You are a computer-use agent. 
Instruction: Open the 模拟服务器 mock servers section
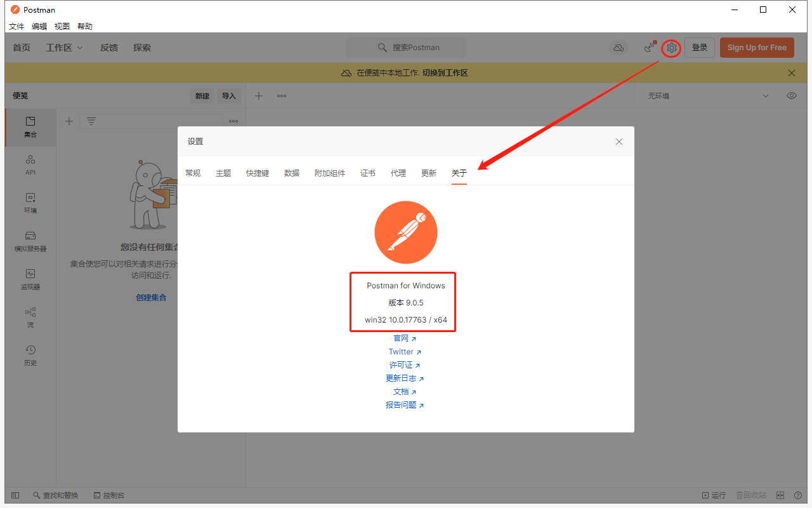click(30, 241)
